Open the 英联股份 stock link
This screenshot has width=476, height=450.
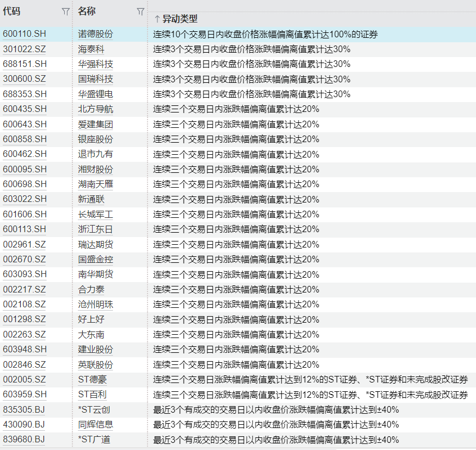click(x=95, y=364)
